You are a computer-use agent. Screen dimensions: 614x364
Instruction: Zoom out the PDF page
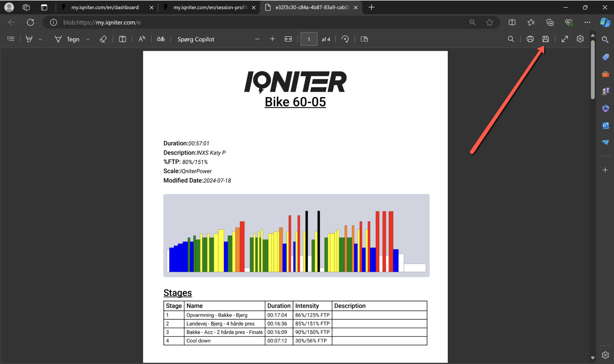(257, 39)
